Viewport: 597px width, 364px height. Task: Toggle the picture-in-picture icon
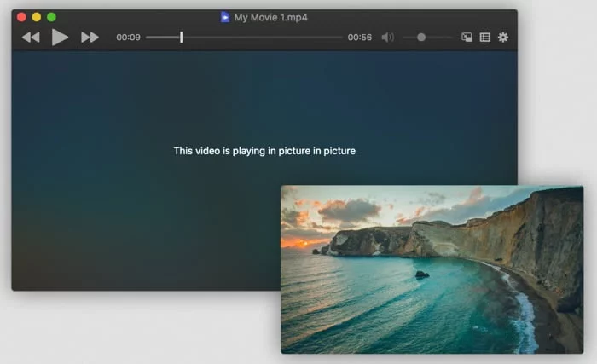tap(467, 38)
